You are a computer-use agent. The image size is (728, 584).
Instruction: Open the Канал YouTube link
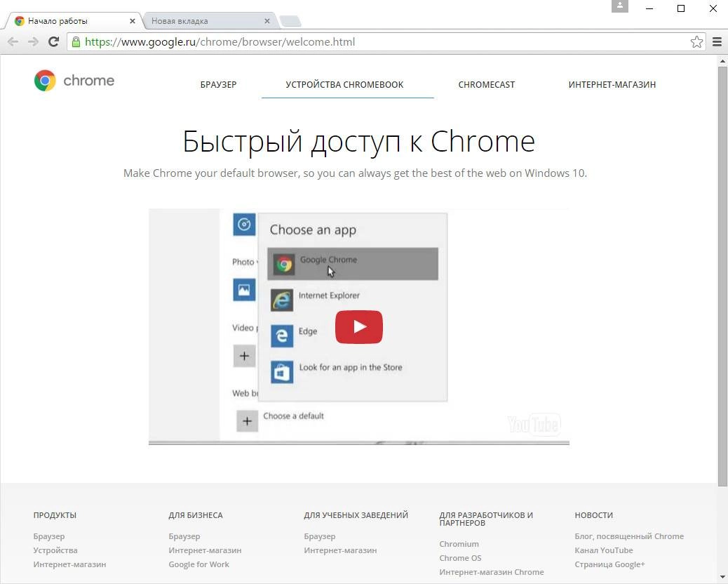pyautogui.click(x=604, y=550)
